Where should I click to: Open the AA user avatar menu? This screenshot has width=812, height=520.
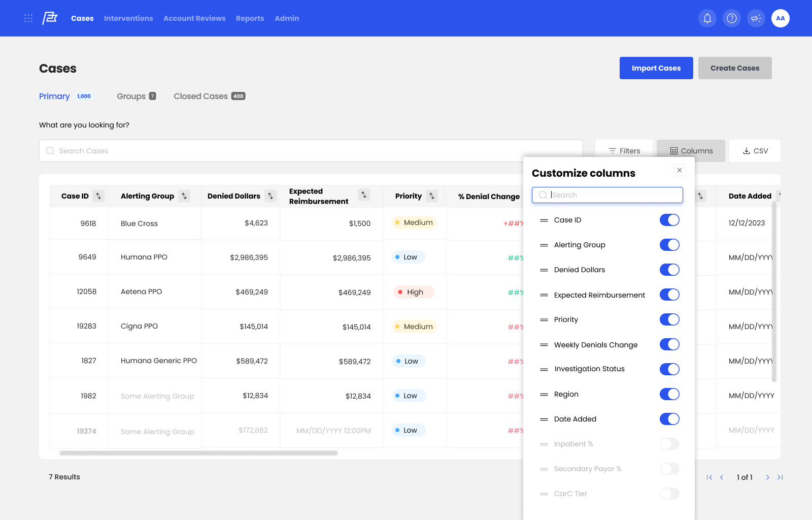[781, 18]
